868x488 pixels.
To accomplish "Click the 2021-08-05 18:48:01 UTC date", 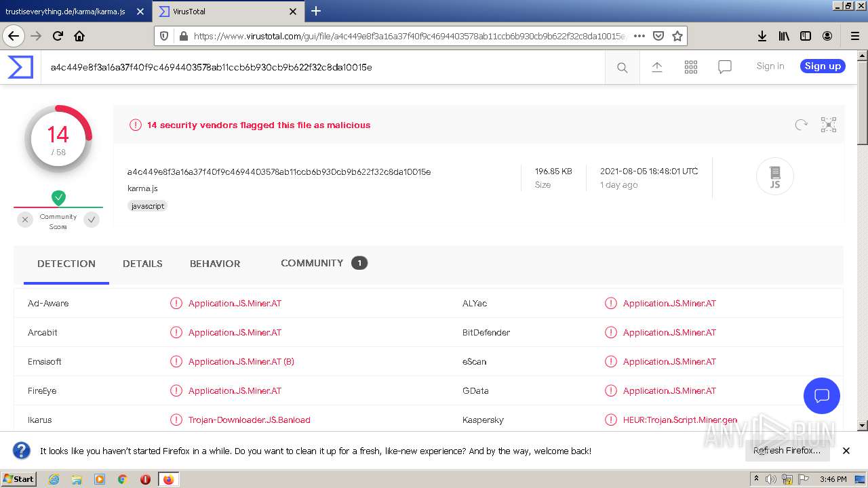I will click(x=649, y=171).
